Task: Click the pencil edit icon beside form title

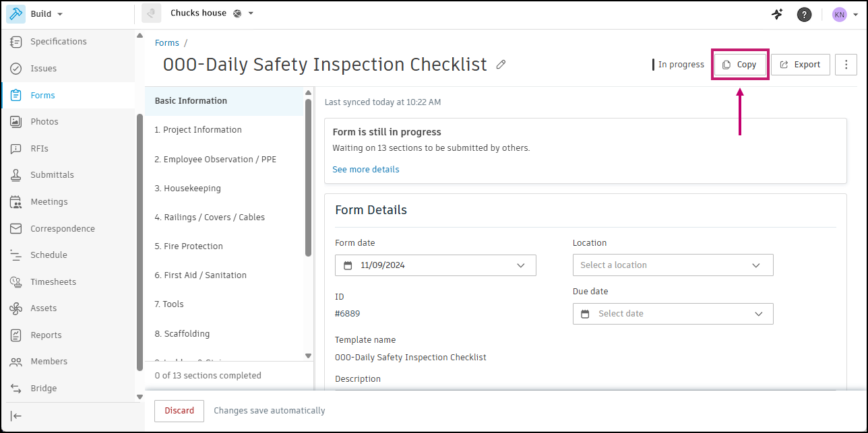Action: (x=501, y=65)
